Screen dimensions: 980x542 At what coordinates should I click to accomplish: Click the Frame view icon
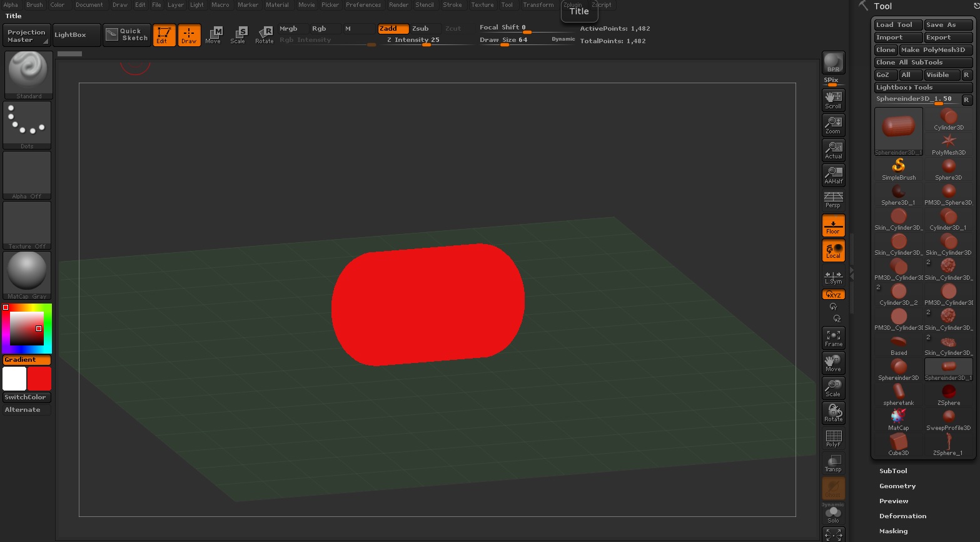coord(833,338)
